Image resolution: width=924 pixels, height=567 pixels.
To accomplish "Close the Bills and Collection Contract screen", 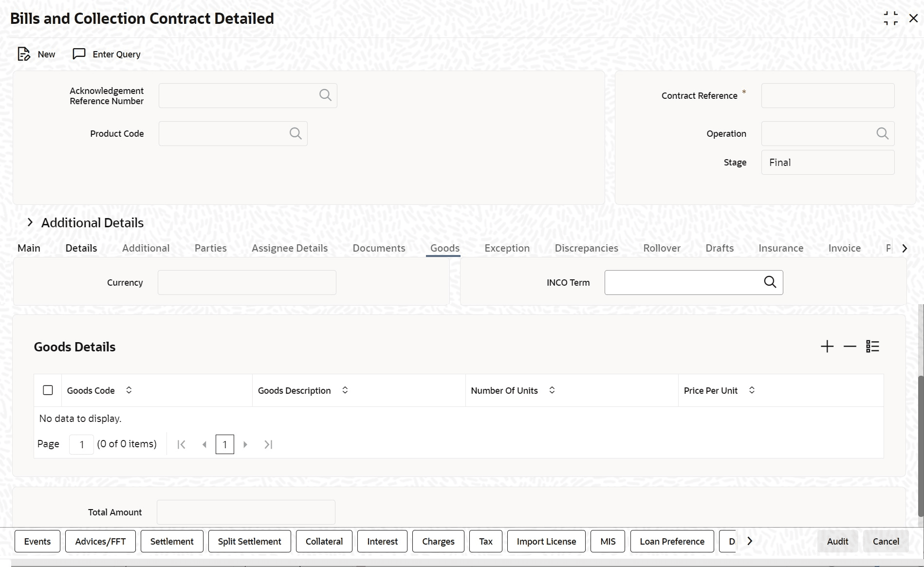I will [913, 18].
